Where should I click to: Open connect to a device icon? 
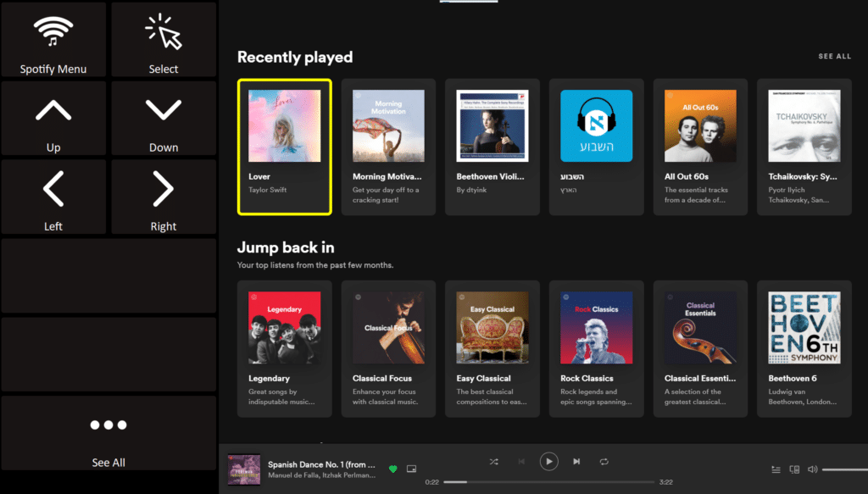(x=794, y=469)
